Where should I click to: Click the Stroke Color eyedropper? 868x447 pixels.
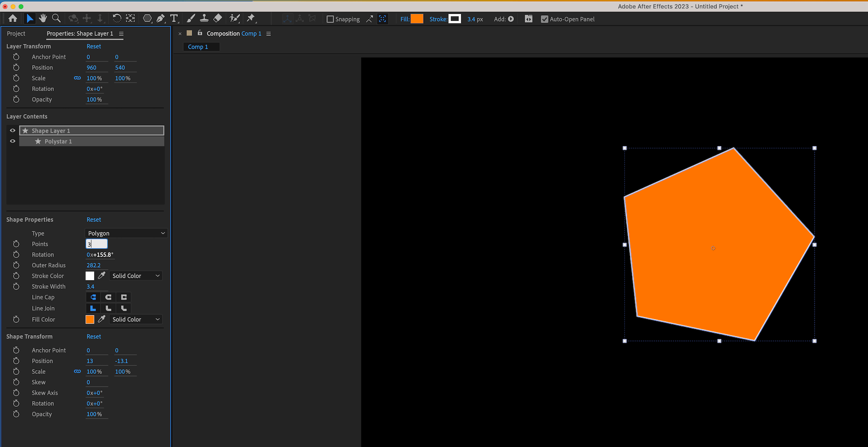point(102,275)
